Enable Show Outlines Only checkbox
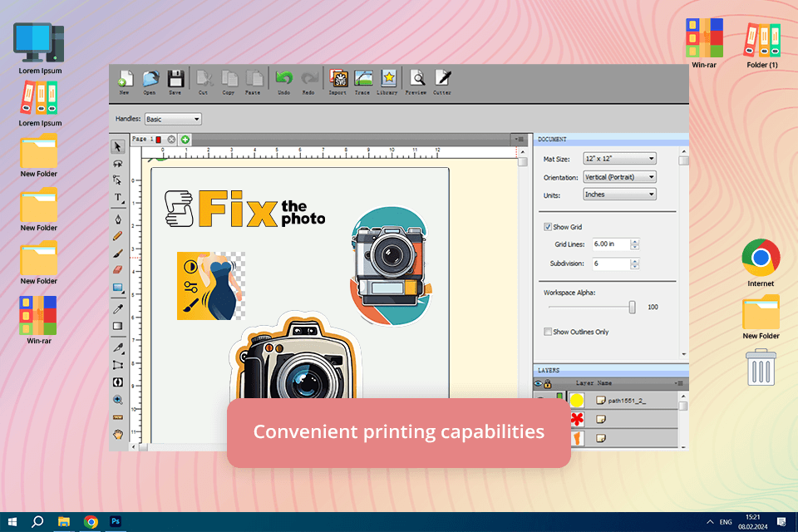Viewport: 798px width, 532px height. pyautogui.click(x=548, y=332)
